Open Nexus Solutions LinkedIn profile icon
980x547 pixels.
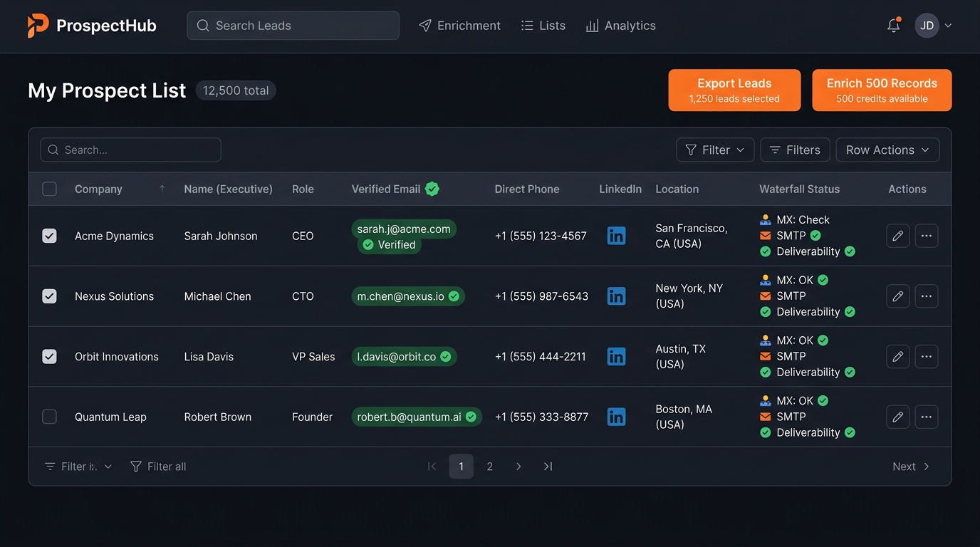coord(616,296)
